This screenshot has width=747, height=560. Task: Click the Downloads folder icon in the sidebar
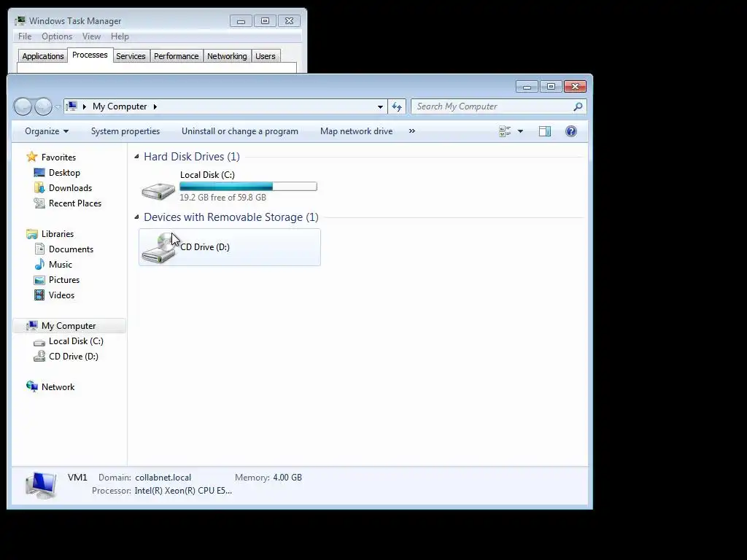39,187
